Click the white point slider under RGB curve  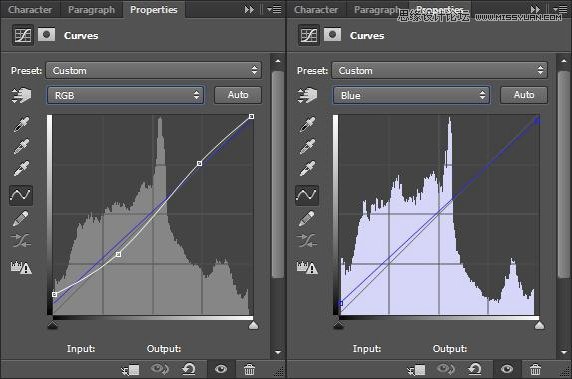[x=253, y=325]
